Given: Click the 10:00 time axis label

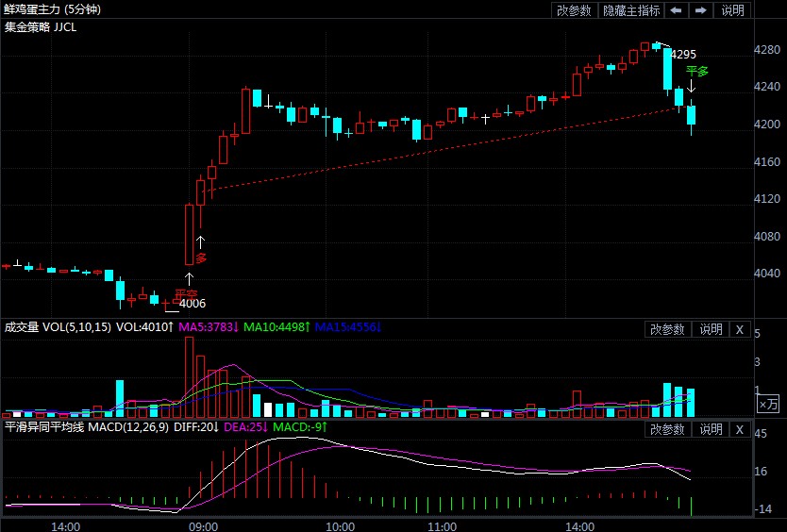Looking at the screenshot, I should click(341, 526).
